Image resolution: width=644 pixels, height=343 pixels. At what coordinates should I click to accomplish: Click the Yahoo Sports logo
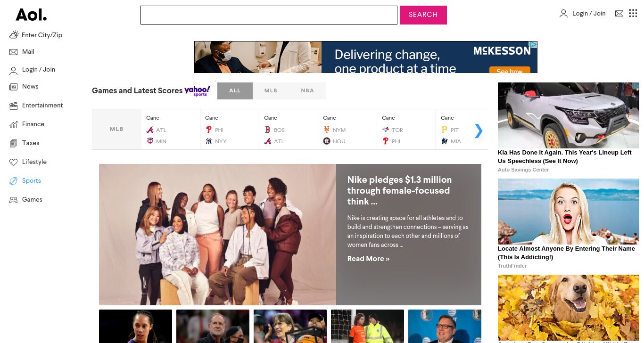(x=197, y=90)
